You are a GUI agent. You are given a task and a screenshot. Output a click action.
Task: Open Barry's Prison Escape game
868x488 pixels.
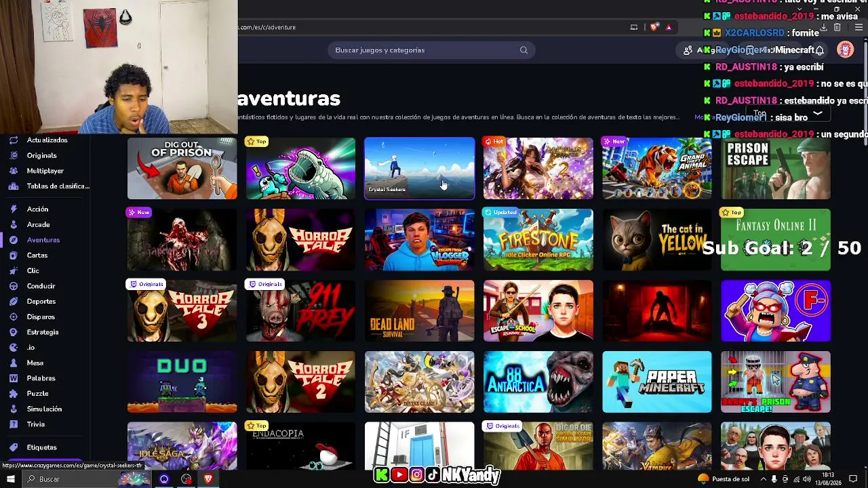[x=776, y=382]
